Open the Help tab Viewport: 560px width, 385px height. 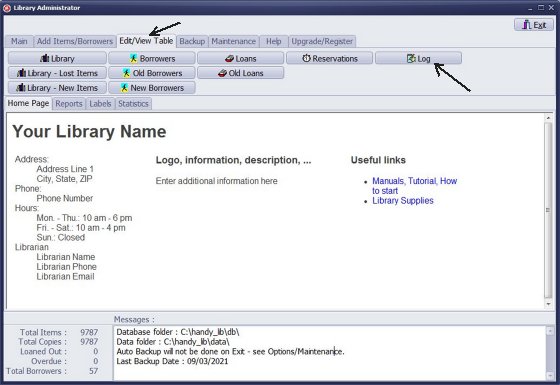coord(274,41)
